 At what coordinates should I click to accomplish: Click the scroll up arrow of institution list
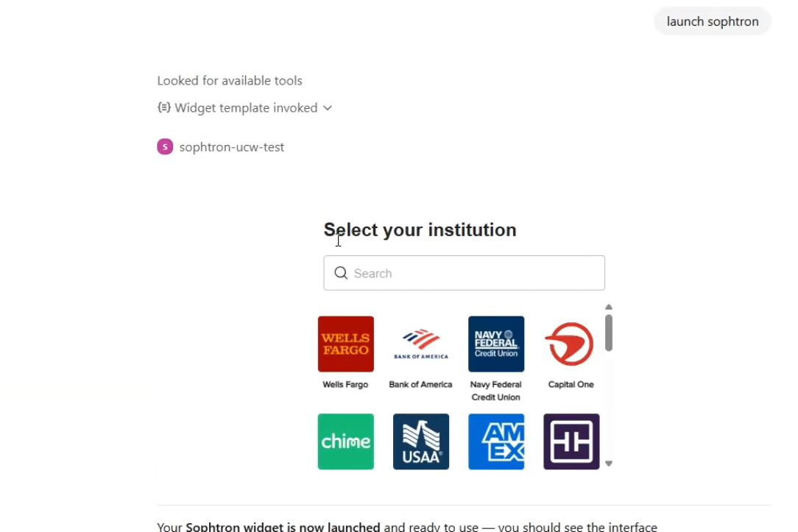coord(609,307)
